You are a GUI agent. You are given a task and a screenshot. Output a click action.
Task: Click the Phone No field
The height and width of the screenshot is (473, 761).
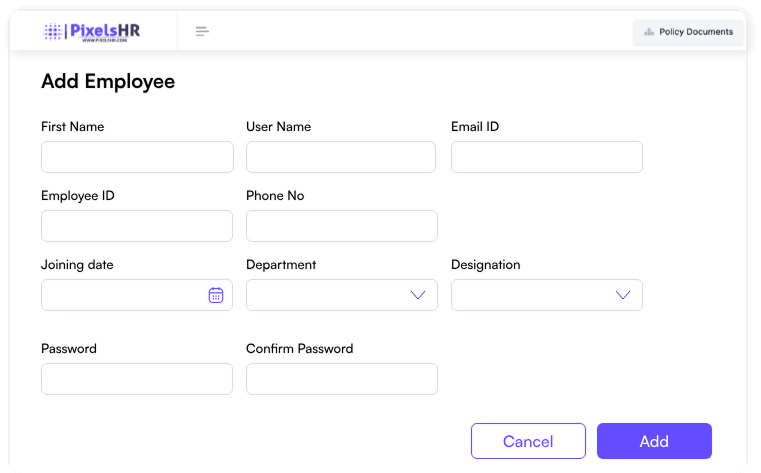pyautogui.click(x=342, y=226)
